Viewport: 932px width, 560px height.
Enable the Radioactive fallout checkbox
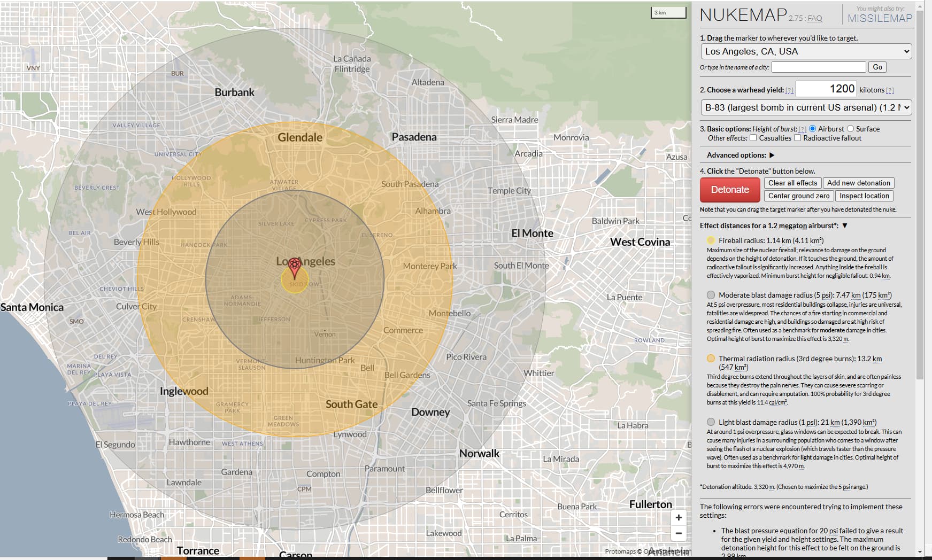coord(797,138)
